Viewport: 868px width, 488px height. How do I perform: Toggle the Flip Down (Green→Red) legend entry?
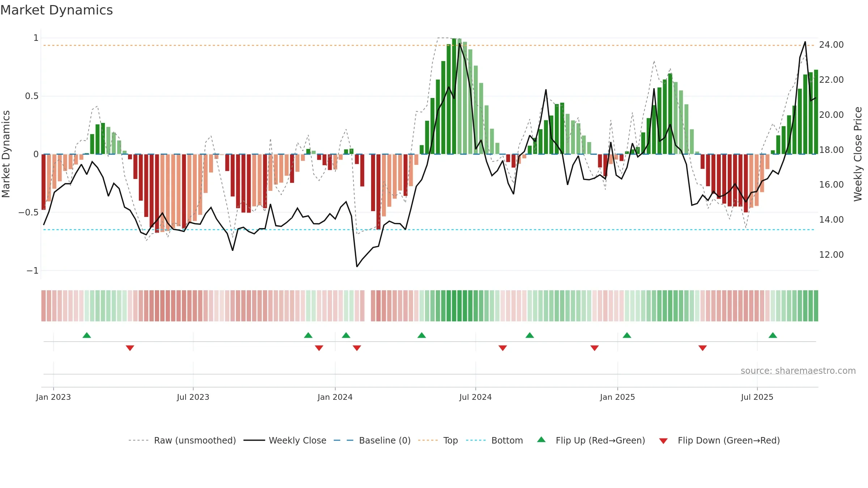pyautogui.click(x=719, y=440)
